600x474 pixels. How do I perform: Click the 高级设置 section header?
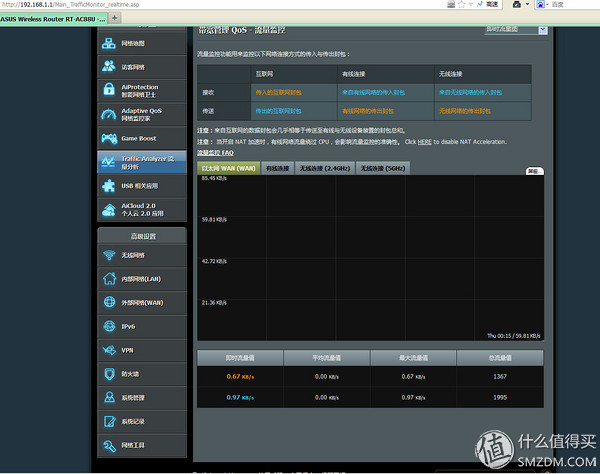pyautogui.click(x=142, y=236)
